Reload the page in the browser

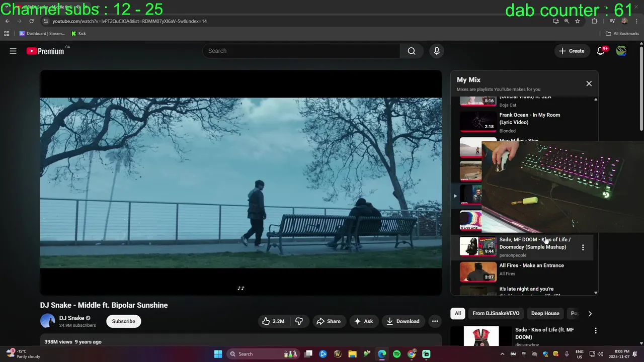pyautogui.click(x=31, y=21)
